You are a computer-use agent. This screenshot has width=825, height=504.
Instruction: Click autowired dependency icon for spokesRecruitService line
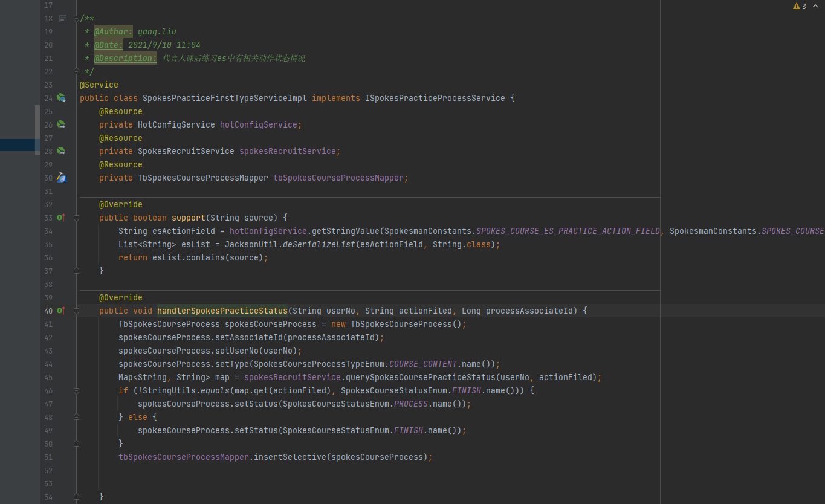click(x=61, y=151)
